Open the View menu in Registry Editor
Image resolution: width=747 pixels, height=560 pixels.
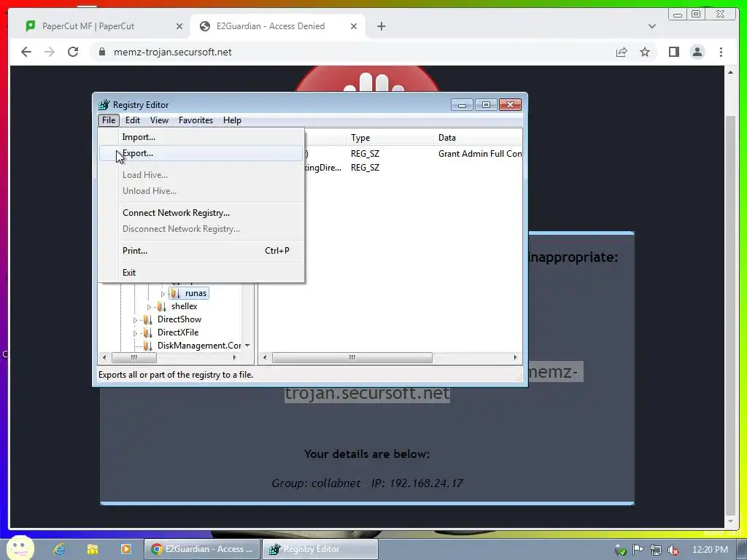click(159, 120)
